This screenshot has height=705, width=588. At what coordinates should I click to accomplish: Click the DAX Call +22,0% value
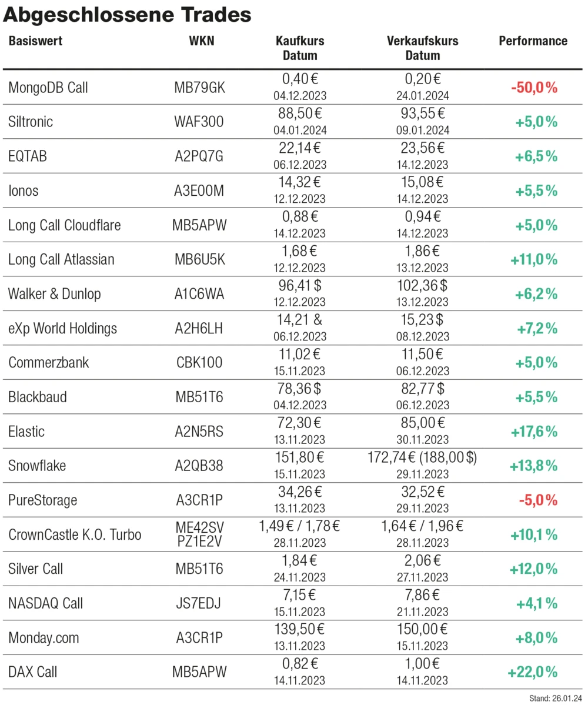click(534, 671)
